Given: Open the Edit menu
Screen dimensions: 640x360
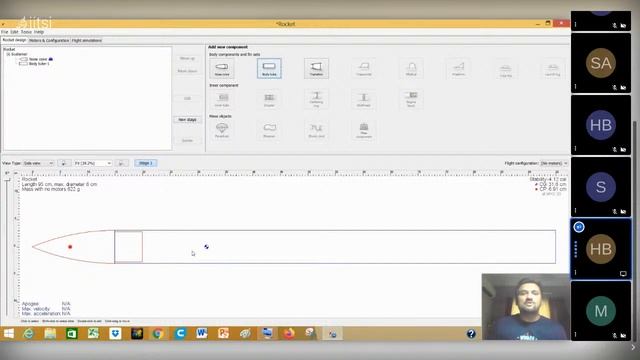Looking at the screenshot, I should coord(14,32).
